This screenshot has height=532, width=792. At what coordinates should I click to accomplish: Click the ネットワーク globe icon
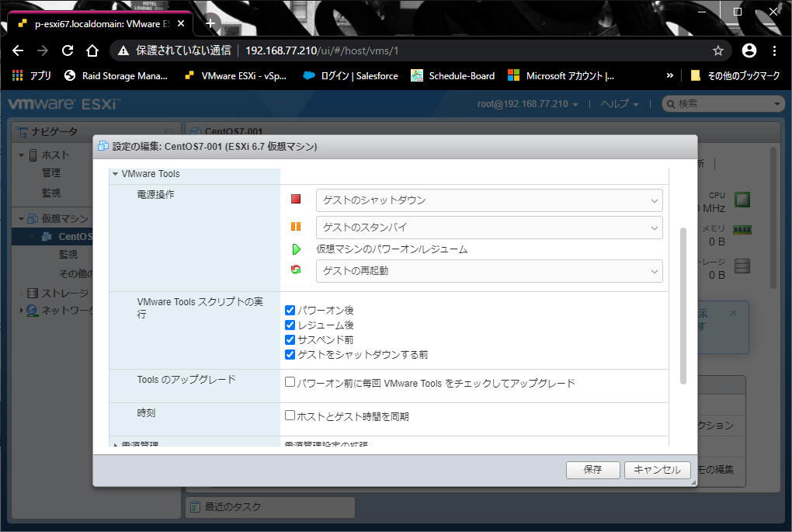coord(32,310)
